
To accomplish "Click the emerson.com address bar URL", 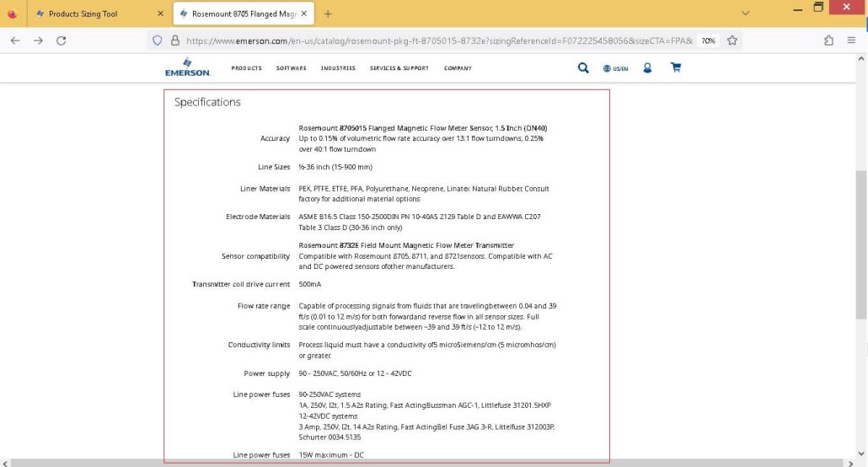I will pyautogui.click(x=440, y=41).
